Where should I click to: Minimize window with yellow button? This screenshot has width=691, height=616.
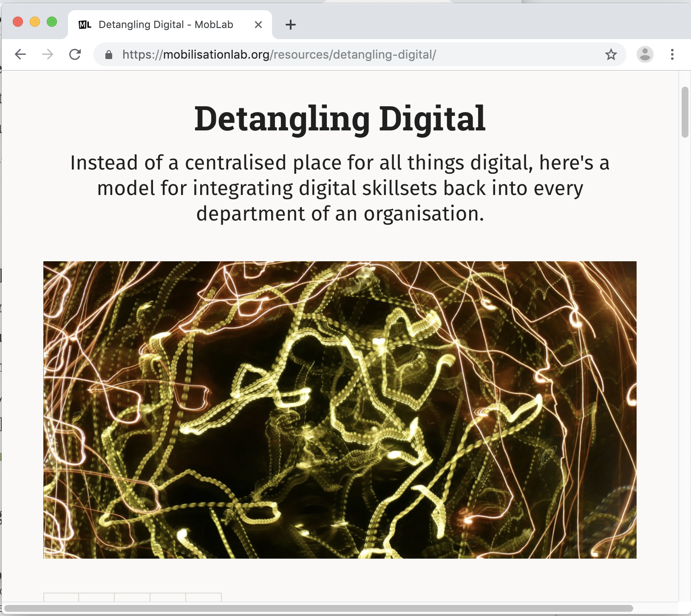tap(35, 22)
